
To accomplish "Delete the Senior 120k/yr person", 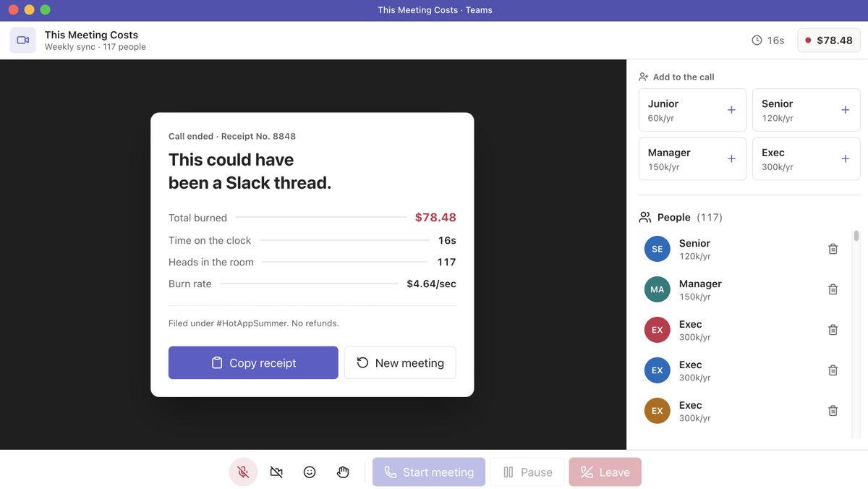I will [x=833, y=249].
